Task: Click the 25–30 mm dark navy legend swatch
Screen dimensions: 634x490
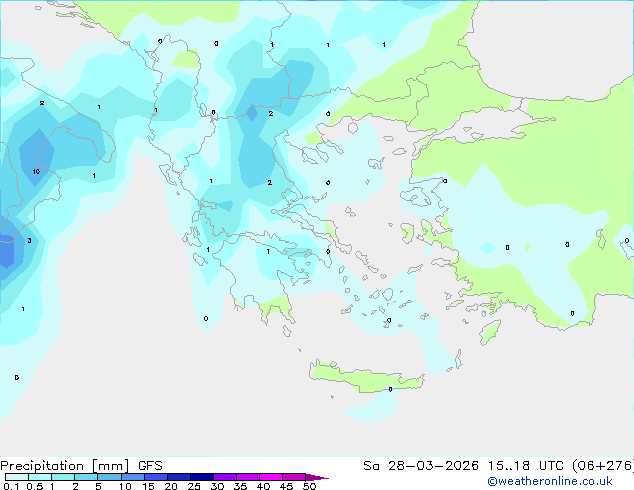Action: [202, 477]
